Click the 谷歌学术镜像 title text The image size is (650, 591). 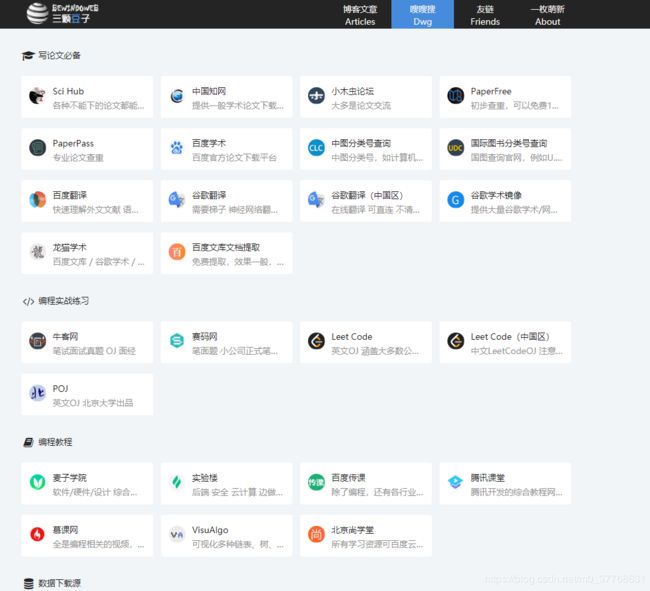pos(496,195)
